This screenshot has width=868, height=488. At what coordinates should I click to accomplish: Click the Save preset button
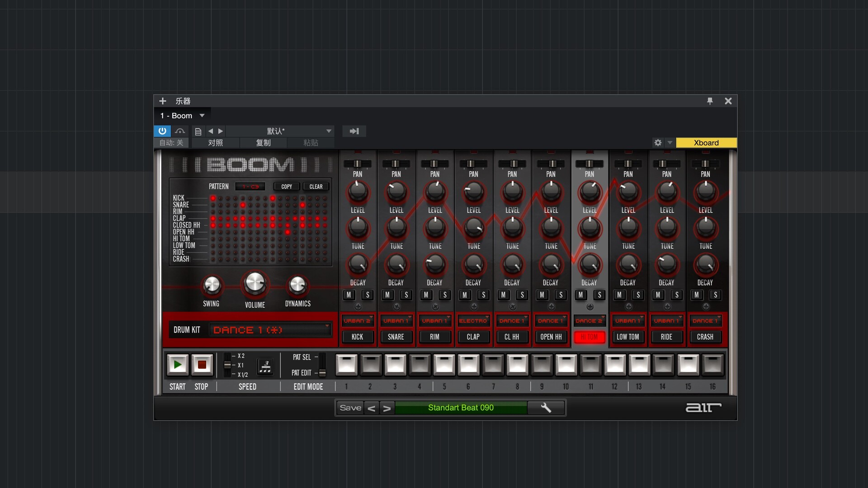tap(350, 408)
